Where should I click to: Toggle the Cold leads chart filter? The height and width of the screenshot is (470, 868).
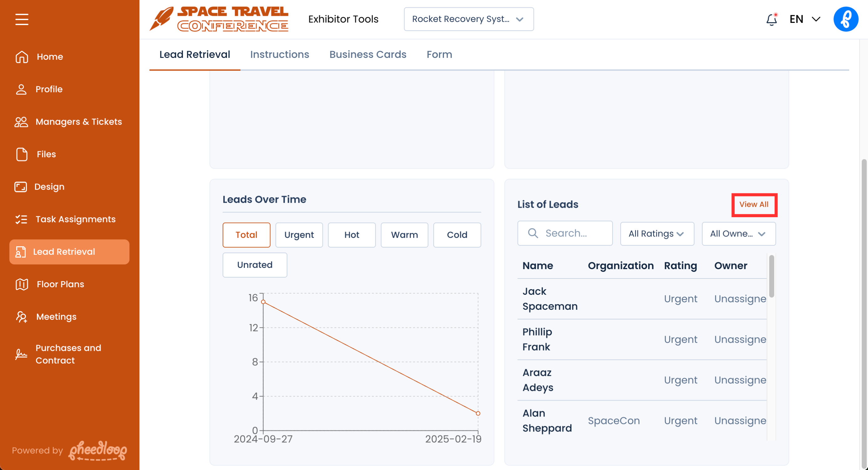[x=457, y=235]
